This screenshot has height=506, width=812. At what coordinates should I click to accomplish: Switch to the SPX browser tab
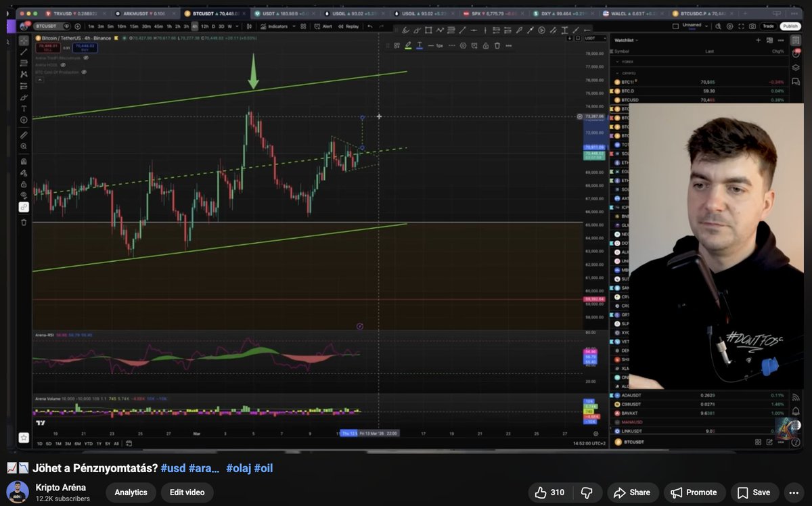tap(493, 13)
